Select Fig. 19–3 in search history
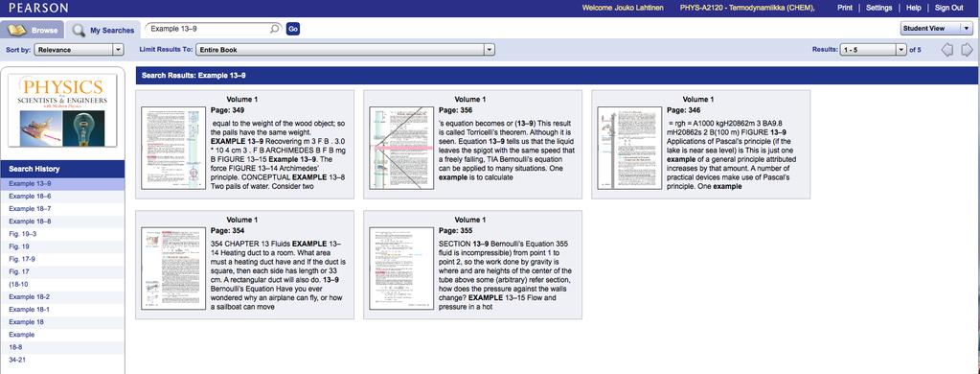This screenshot has width=980, height=374. [22, 234]
